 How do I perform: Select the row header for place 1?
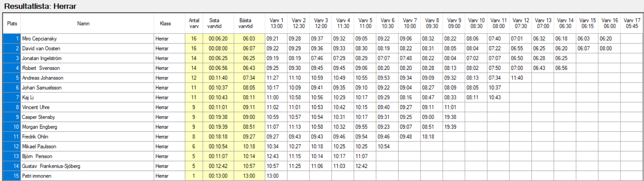pos(12,38)
